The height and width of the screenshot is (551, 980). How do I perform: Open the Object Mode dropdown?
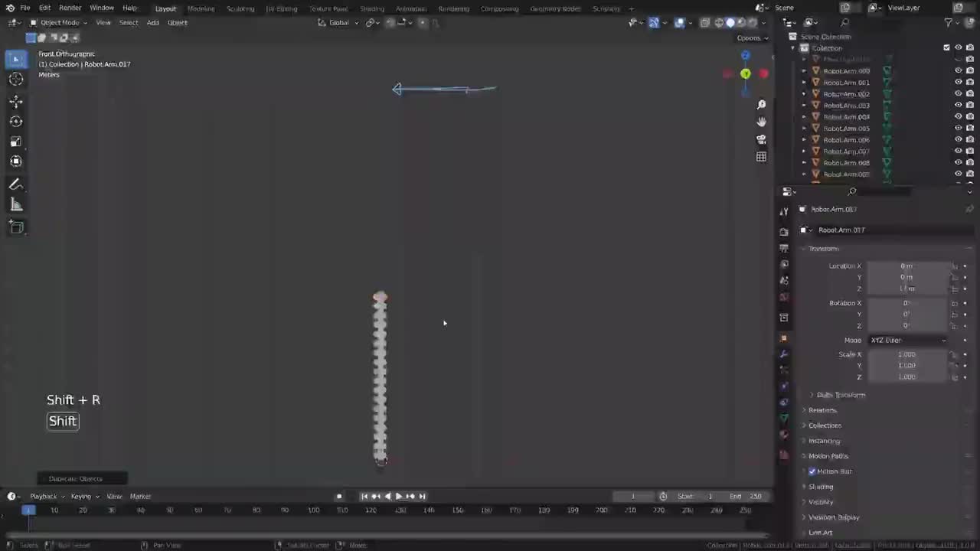coord(58,23)
